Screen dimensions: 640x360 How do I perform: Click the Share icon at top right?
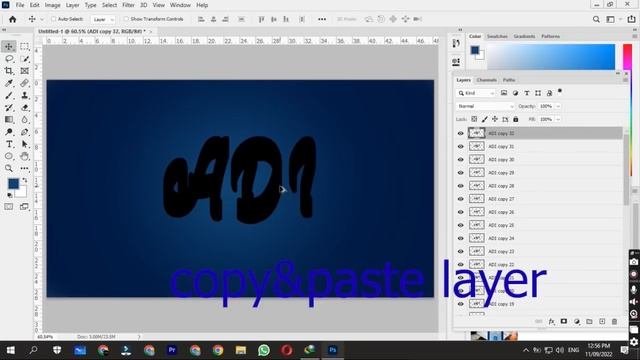631,19
